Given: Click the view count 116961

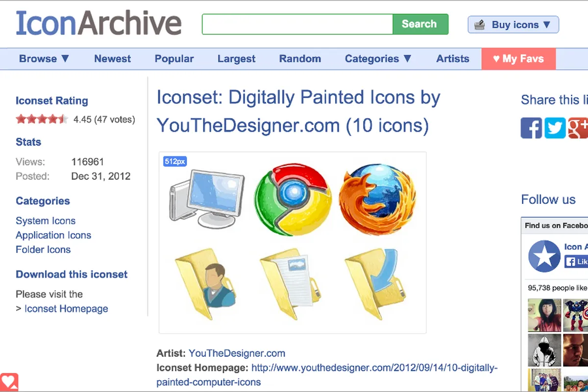Looking at the screenshot, I should [88, 162].
